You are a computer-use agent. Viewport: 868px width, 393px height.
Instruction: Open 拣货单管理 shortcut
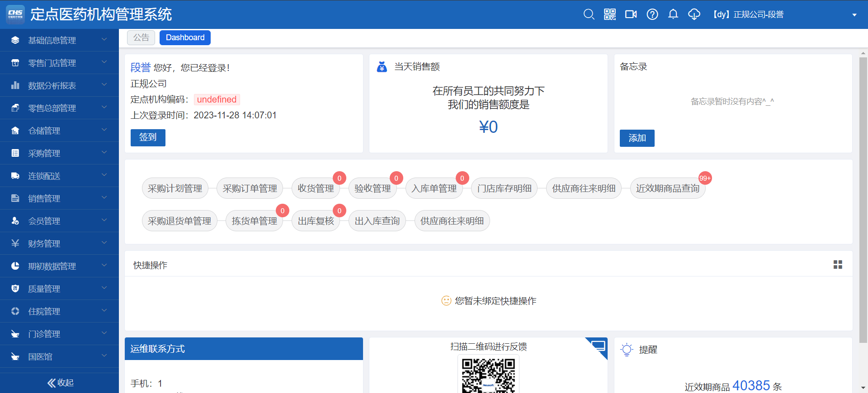click(255, 221)
